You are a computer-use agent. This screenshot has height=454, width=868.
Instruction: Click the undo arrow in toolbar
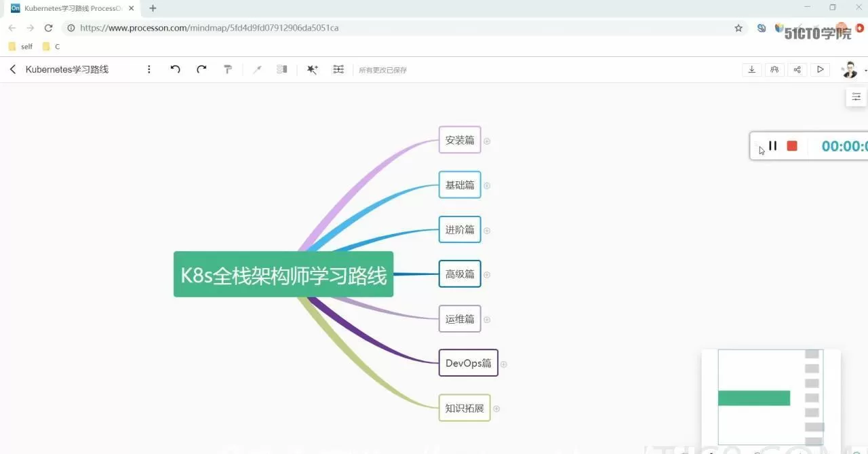click(175, 69)
